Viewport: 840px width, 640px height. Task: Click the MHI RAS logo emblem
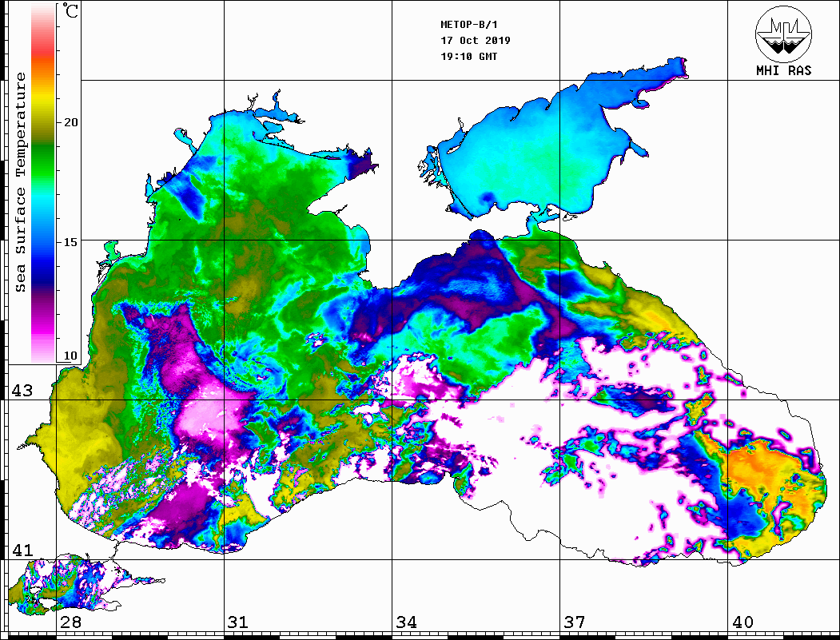click(783, 34)
